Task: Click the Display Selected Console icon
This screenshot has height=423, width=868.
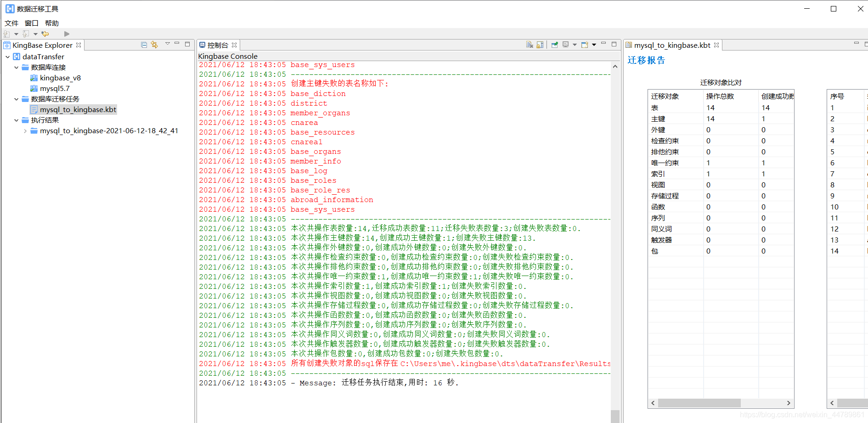Action: tap(566, 45)
